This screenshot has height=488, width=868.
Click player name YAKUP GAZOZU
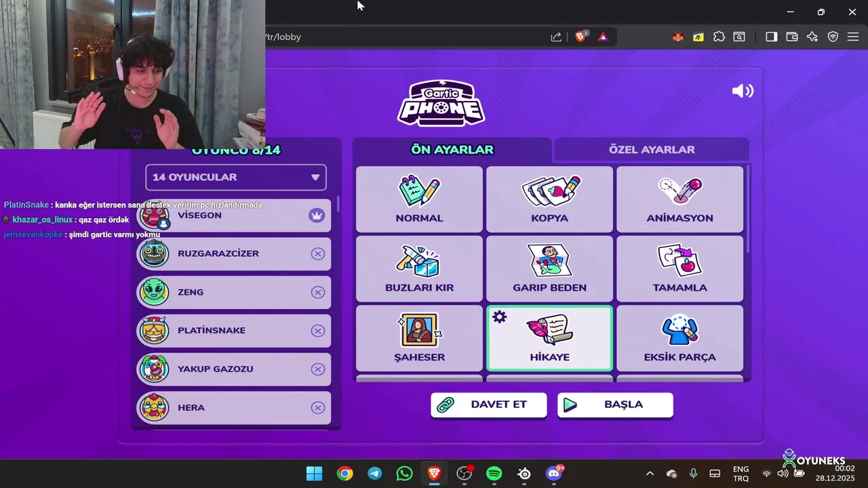[x=216, y=369]
